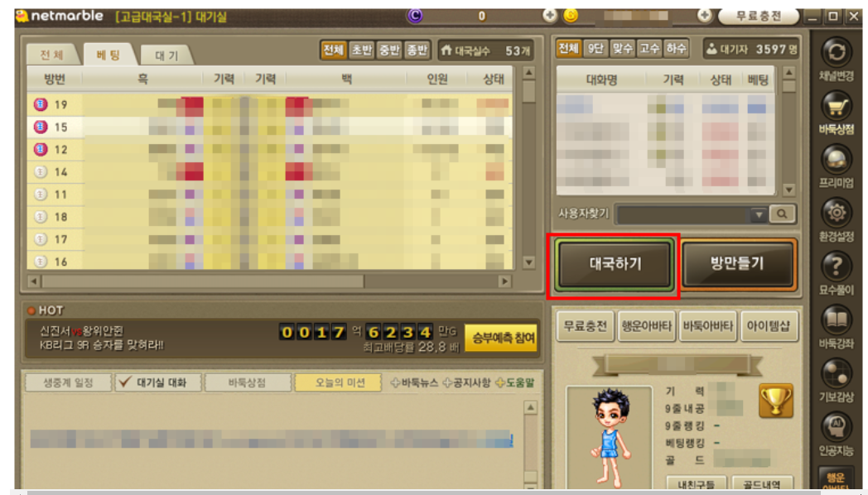
Task: Sort the room list by 방번 header
Action: [55, 79]
